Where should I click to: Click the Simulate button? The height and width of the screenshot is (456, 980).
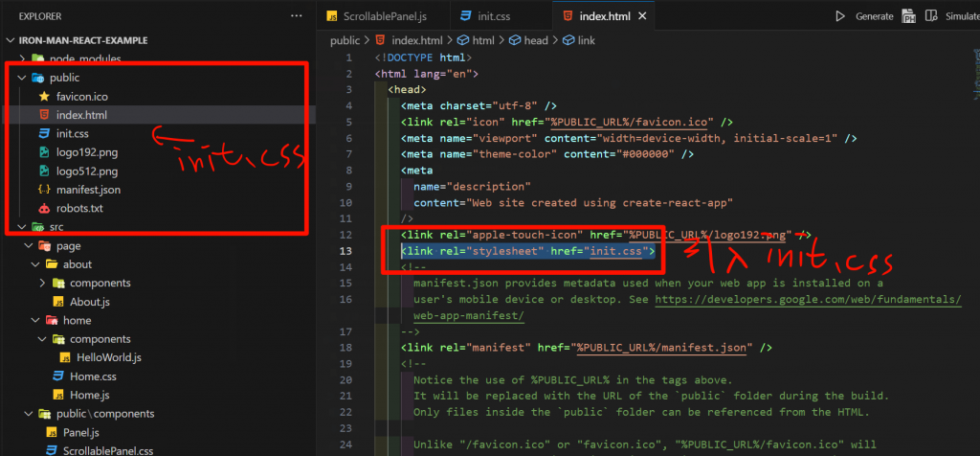coord(962,17)
